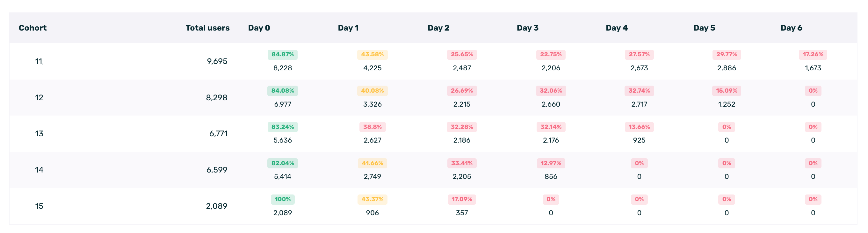Click the 2,886 Day 5 user count
The image size is (868, 233).
pyautogui.click(x=727, y=68)
